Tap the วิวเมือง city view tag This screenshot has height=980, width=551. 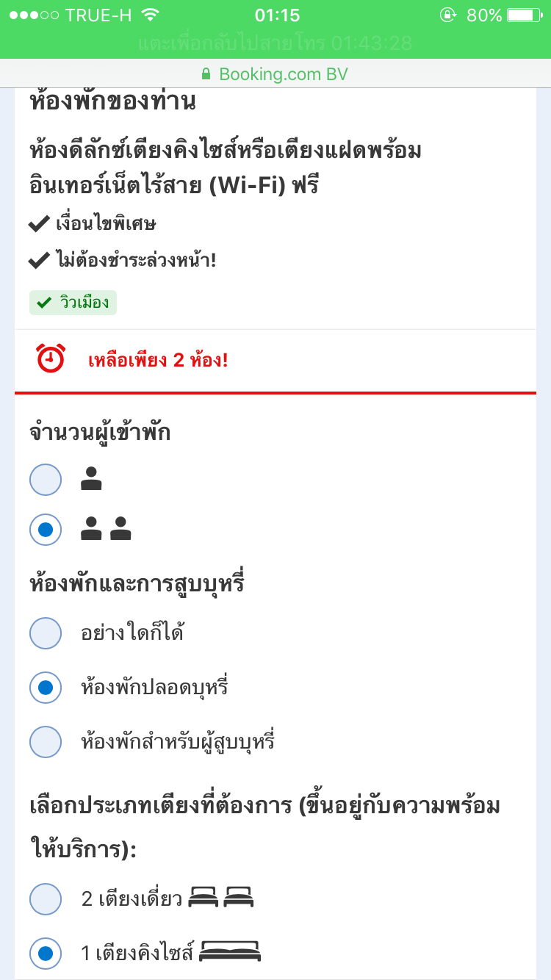click(x=73, y=303)
